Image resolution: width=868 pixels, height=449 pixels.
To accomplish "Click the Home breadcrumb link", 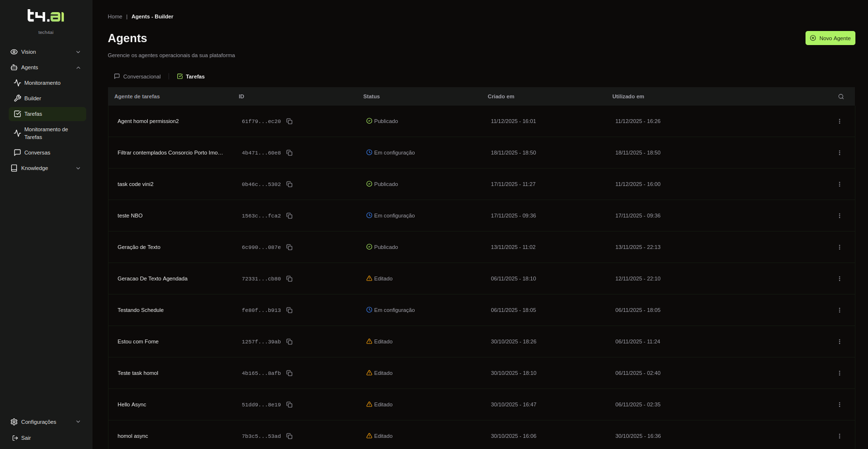I will click(x=115, y=16).
